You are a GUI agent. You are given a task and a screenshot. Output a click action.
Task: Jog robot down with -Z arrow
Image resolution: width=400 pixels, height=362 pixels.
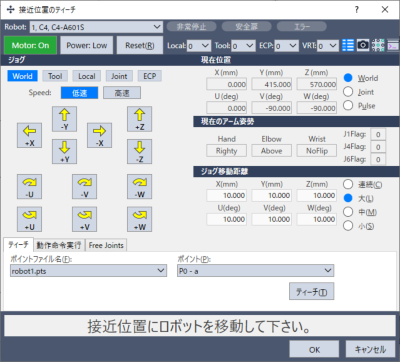[139, 151]
